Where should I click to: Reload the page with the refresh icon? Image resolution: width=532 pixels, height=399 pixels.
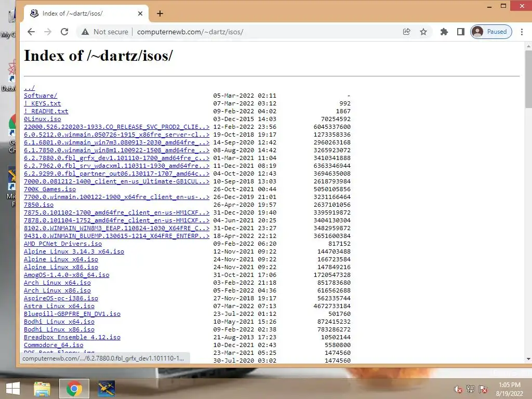point(64,32)
